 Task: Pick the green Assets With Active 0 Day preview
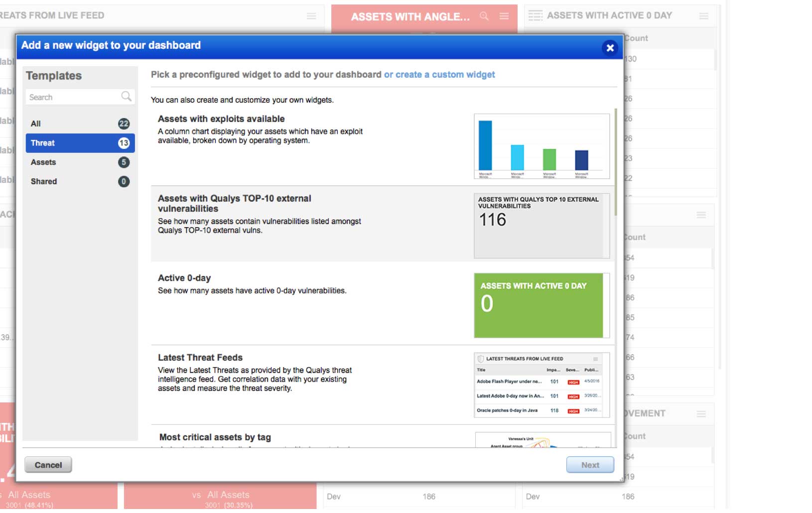[x=539, y=305]
